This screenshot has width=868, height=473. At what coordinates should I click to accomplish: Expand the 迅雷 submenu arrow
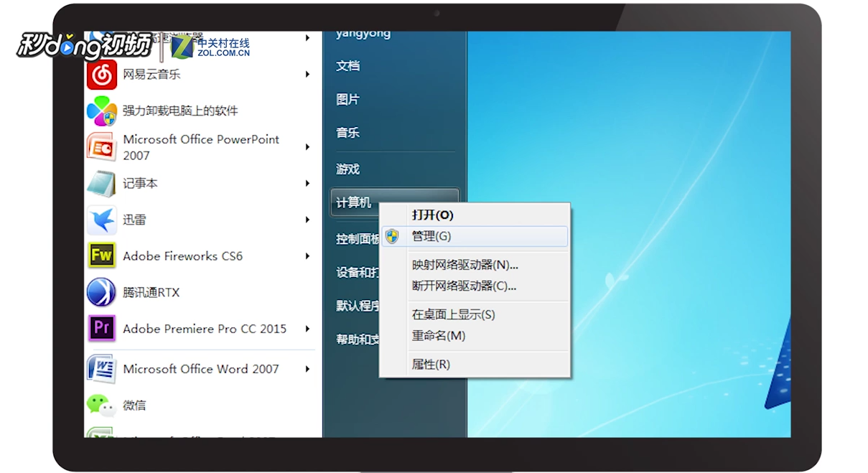[307, 220]
